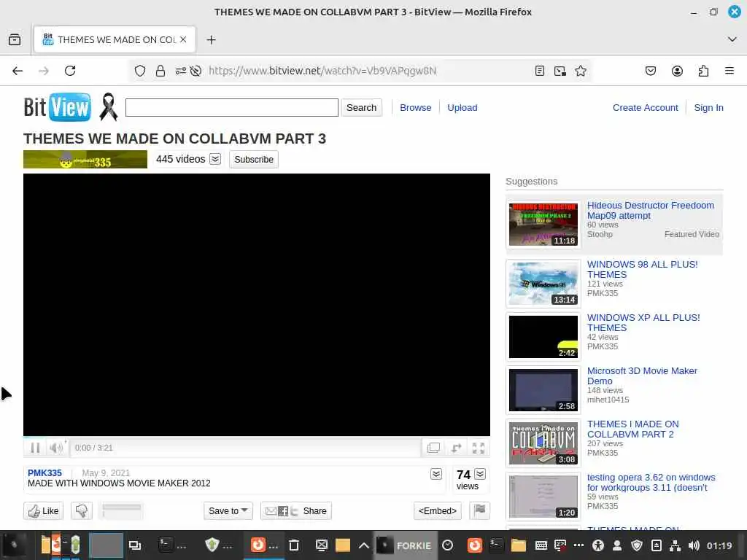
Task: Open the trash icon in the taskbar
Action: 294,545
